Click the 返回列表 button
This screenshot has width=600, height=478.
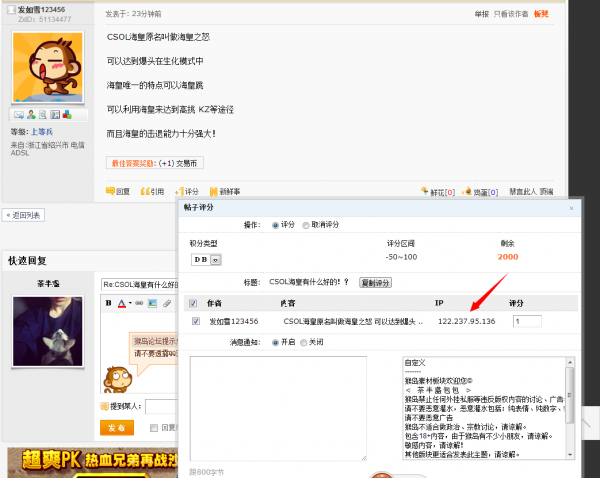23,215
